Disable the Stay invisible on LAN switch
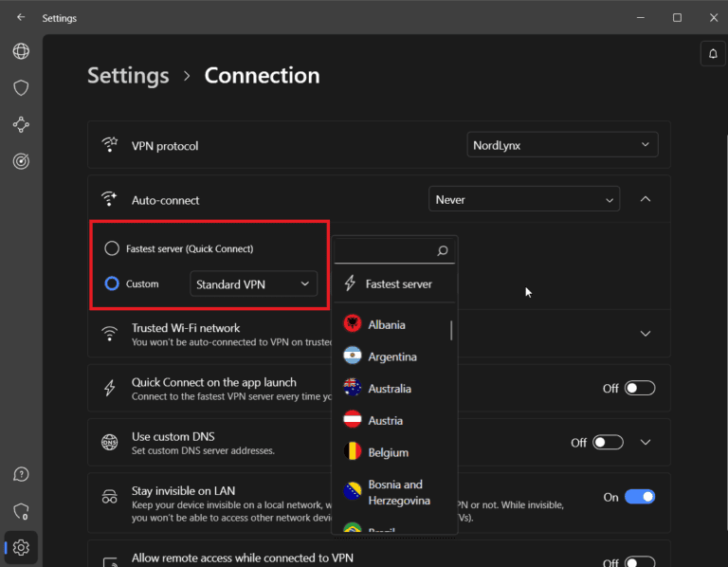The width and height of the screenshot is (728, 567). [x=640, y=497]
